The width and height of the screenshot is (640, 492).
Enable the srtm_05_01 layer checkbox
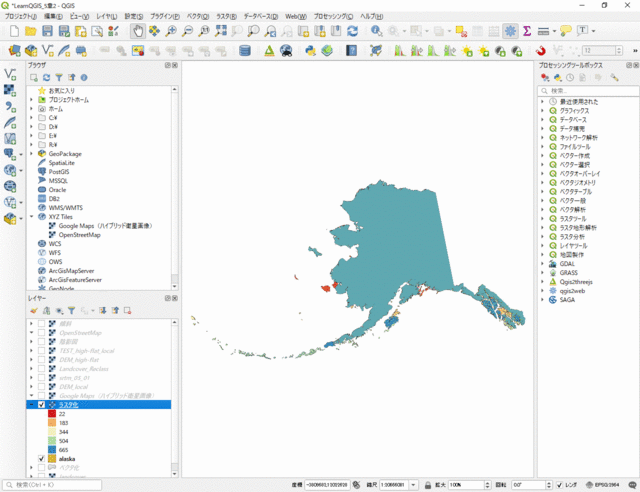42,378
